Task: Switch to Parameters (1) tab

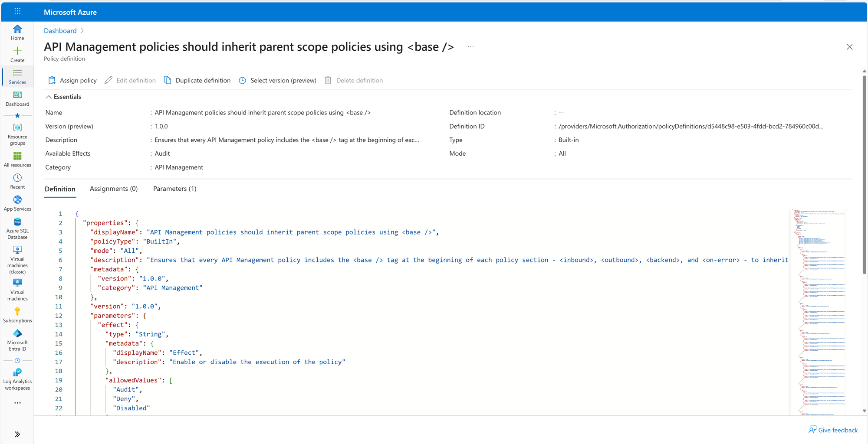Action: click(x=174, y=189)
